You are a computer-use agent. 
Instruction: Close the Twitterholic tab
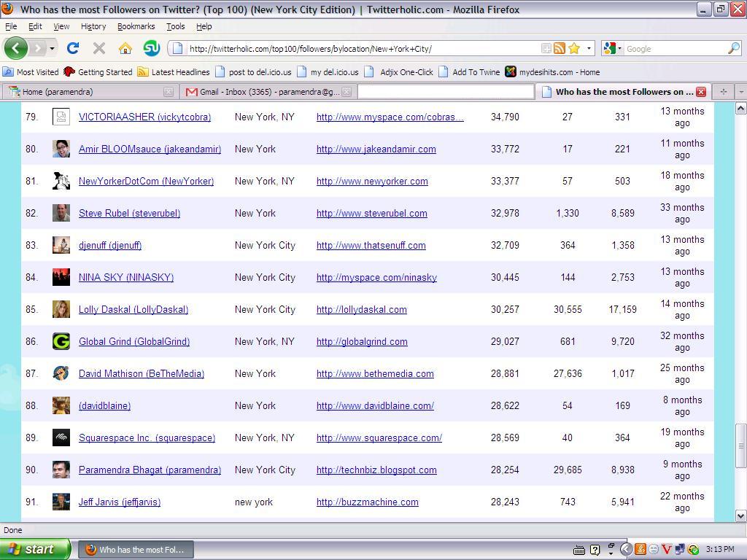coord(701,92)
